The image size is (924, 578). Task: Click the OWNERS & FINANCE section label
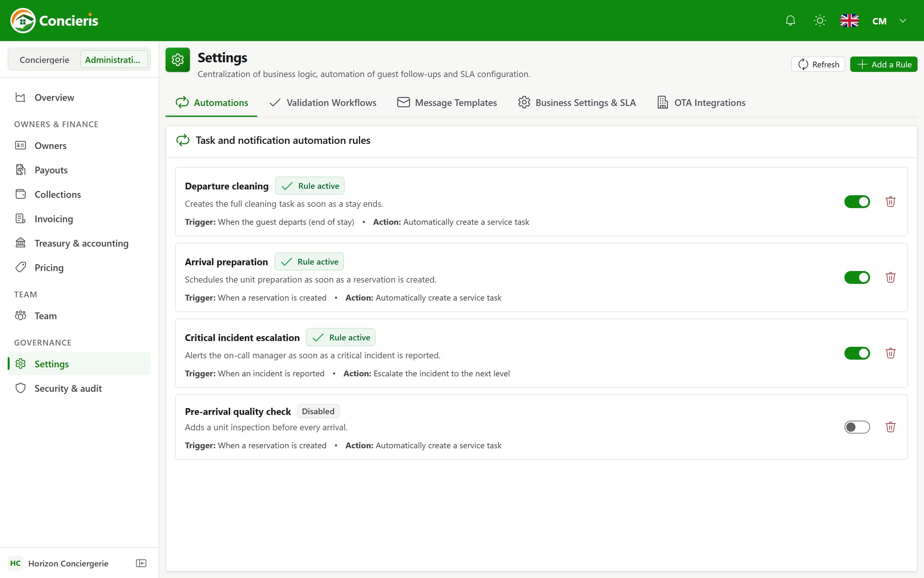(56, 124)
